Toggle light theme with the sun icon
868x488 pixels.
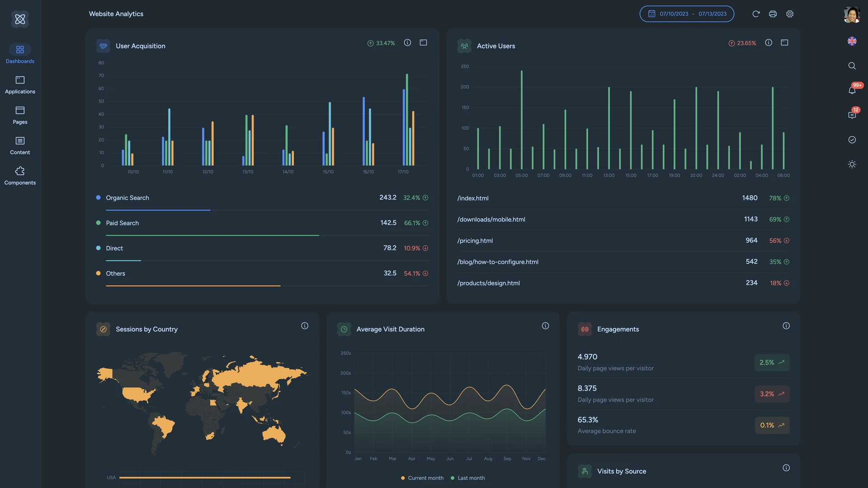[x=852, y=164]
